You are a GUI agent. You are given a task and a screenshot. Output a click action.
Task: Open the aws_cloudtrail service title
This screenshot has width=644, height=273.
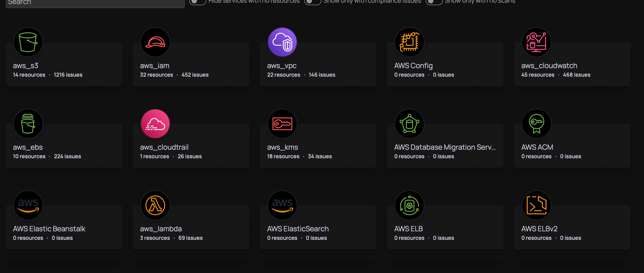pyautogui.click(x=164, y=147)
